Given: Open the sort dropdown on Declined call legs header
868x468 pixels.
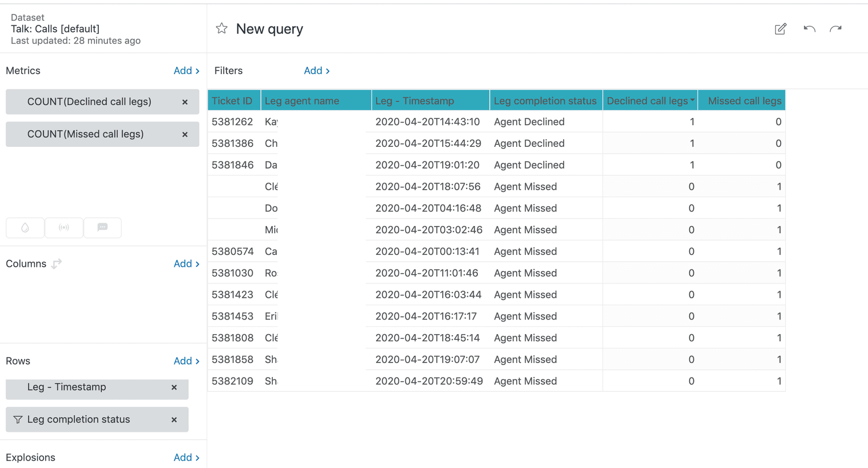Looking at the screenshot, I should pyautogui.click(x=693, y=100).
